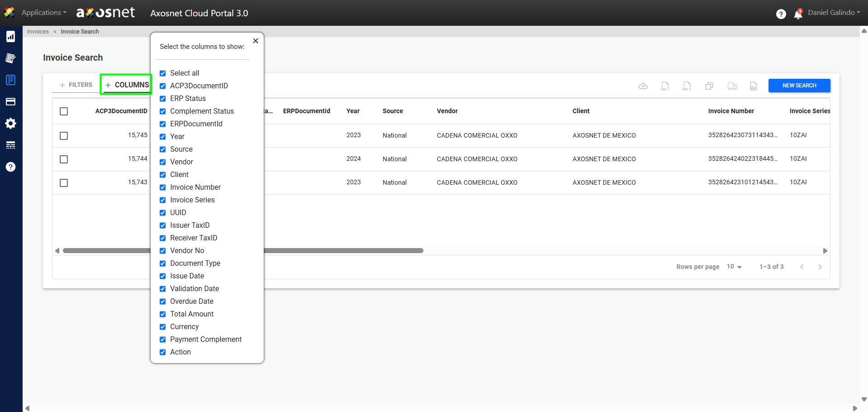The height and width of the screenshot is (412, 868).
Task: Click the cloud upload icon in the toolbar
Action: (x=643, y=86)
